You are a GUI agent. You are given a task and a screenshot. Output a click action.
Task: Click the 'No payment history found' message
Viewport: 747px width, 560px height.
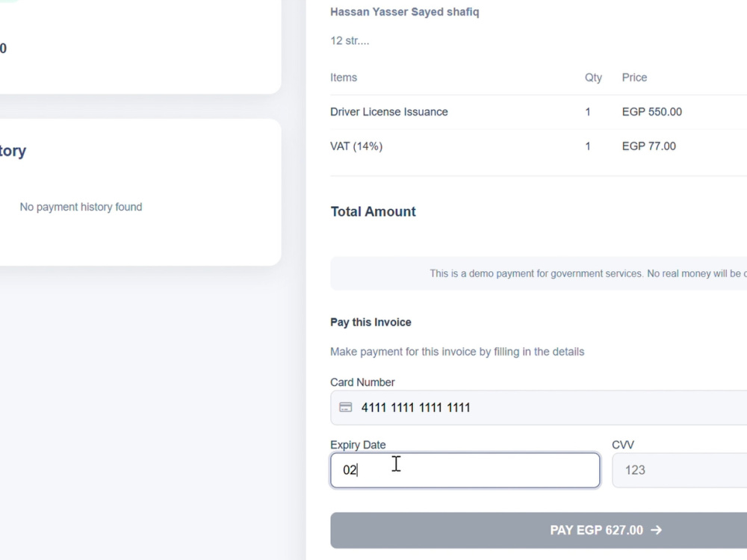tap(81, 207)
